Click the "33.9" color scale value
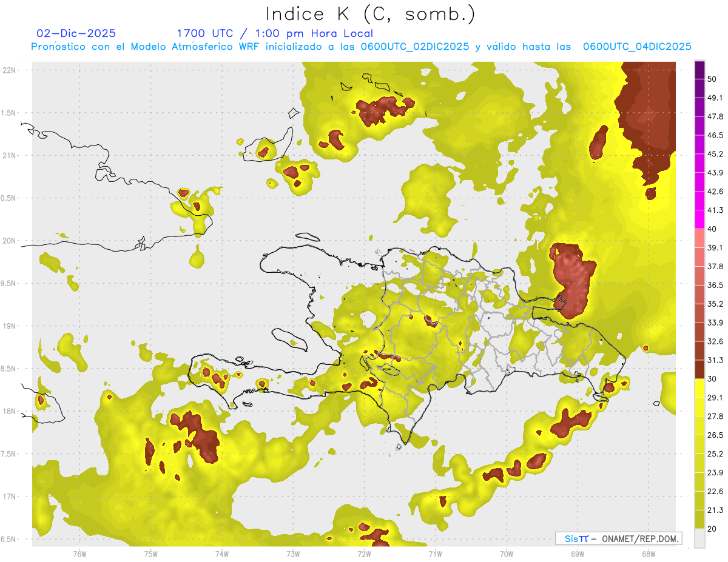The width and height of the screenshot is (728, 562). point(715,323)
